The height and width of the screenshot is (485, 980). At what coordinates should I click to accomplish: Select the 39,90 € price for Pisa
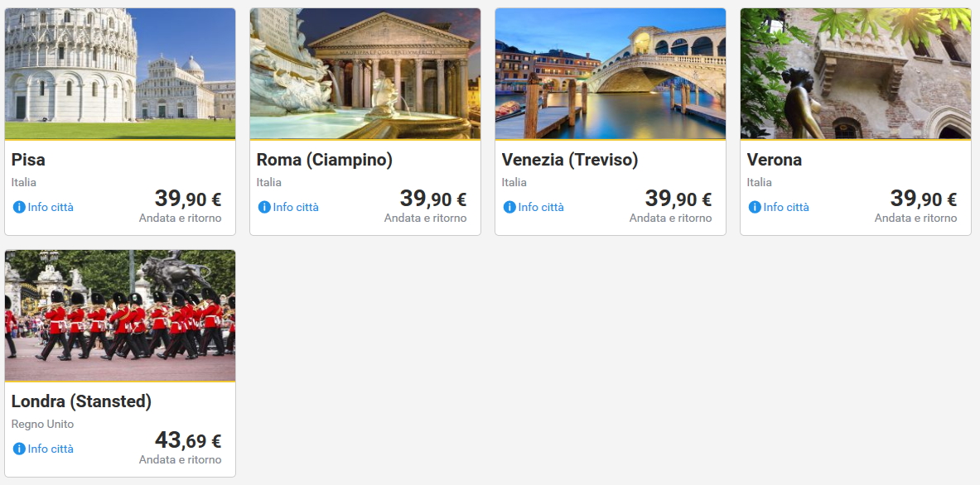tap(188, 199)
